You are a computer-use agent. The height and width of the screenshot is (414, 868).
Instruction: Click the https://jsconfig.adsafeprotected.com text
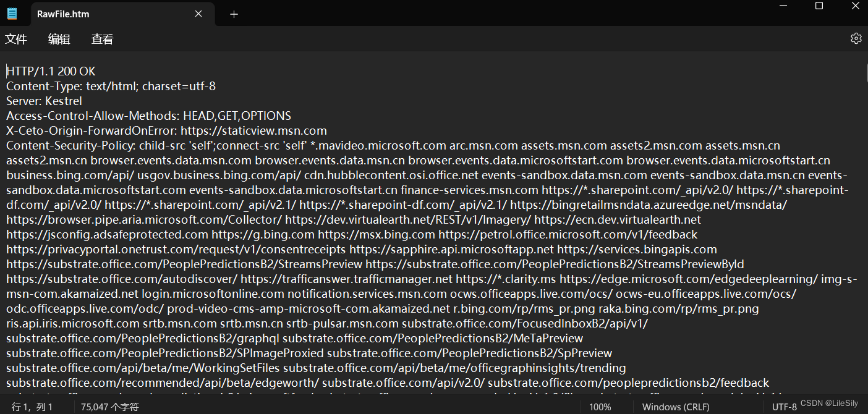(x=107, y=234)
